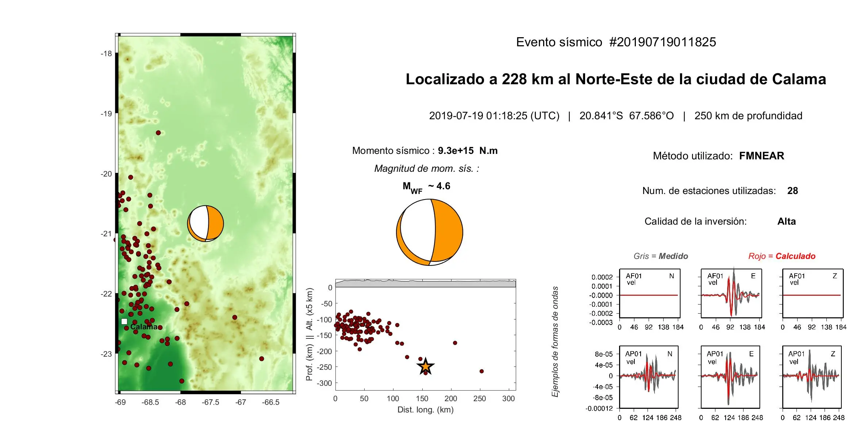Click the '-21' latitude tick label
Viewport: 868px width, 442px height.
107,234
